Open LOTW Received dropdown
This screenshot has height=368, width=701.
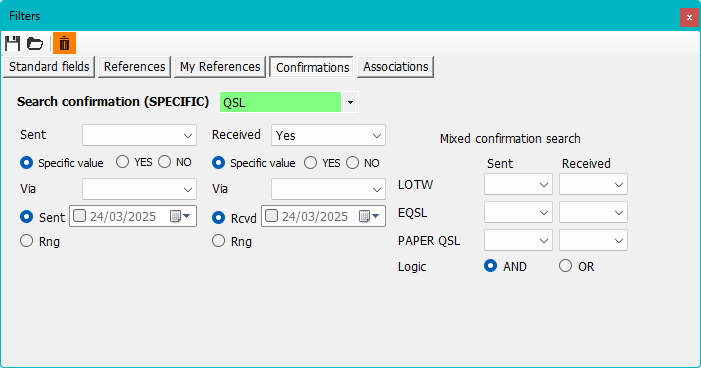[x=593, y=184]
